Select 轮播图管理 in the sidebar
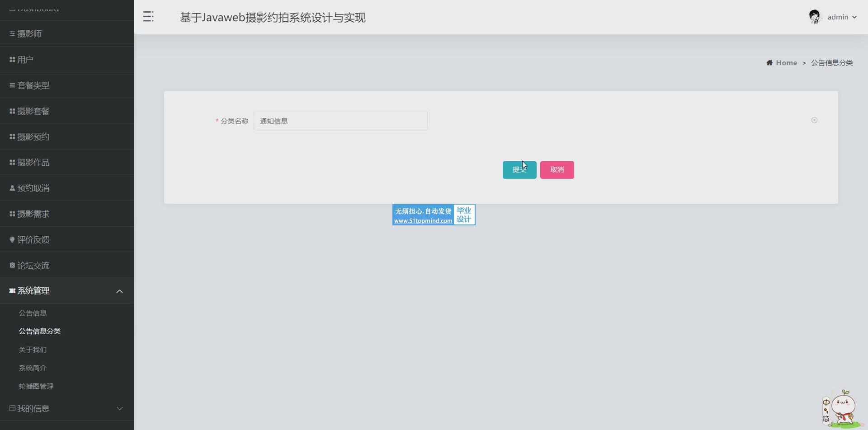The height and width of the screenshot is (430, 868). point(36,386)
